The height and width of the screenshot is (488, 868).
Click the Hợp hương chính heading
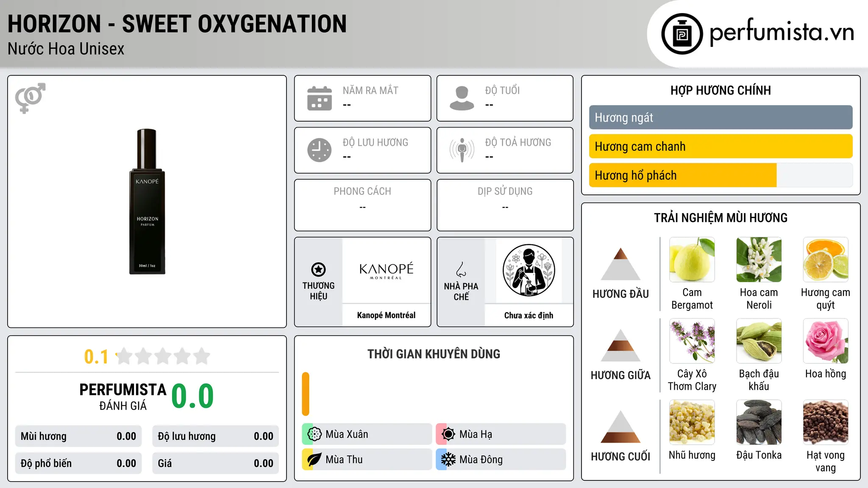click(x=721, y=90)
